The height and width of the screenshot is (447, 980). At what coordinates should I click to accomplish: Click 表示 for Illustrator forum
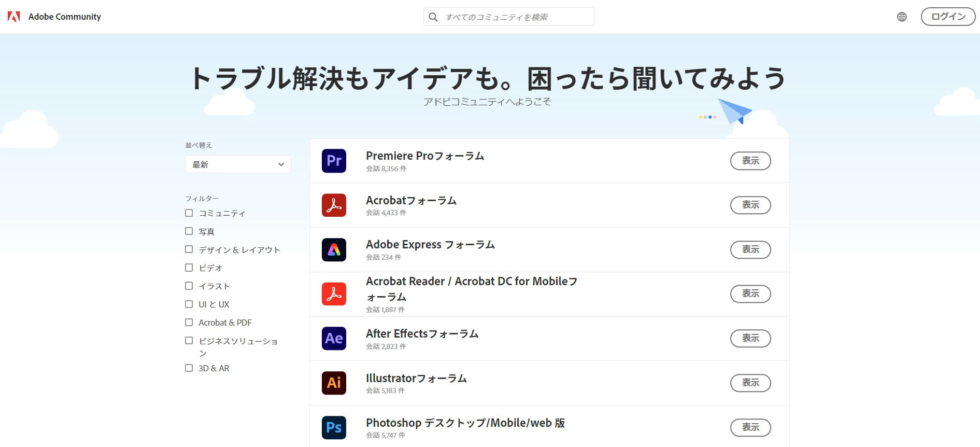(750, 383)
